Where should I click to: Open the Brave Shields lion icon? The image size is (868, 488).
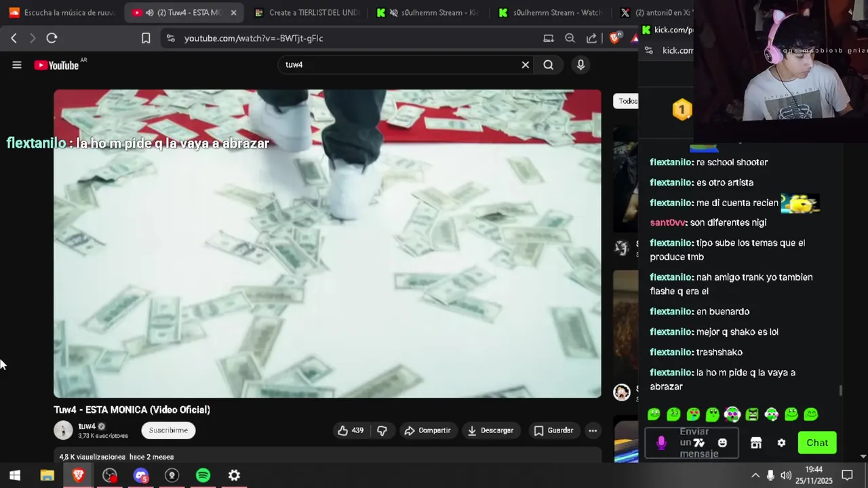[x=614, y=38]
